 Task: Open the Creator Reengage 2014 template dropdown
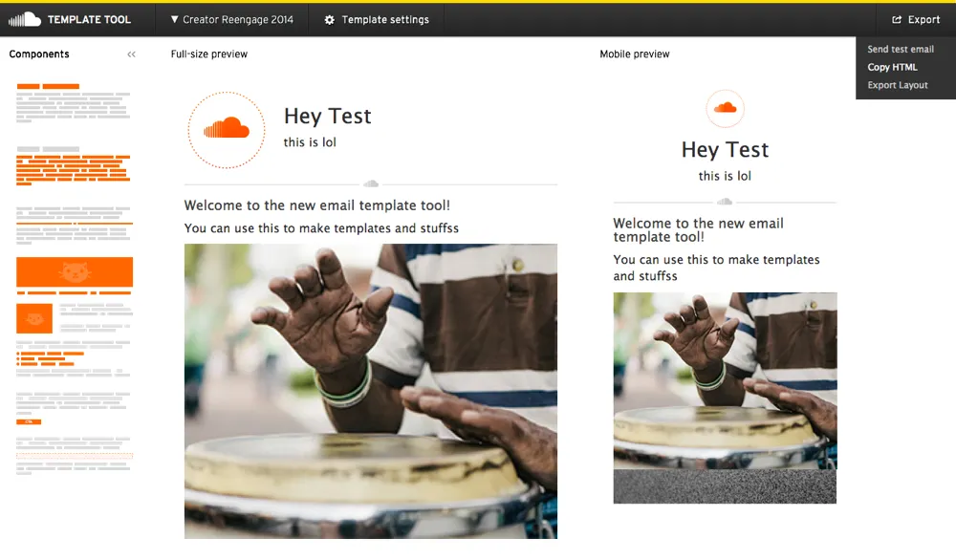(232, 20)
